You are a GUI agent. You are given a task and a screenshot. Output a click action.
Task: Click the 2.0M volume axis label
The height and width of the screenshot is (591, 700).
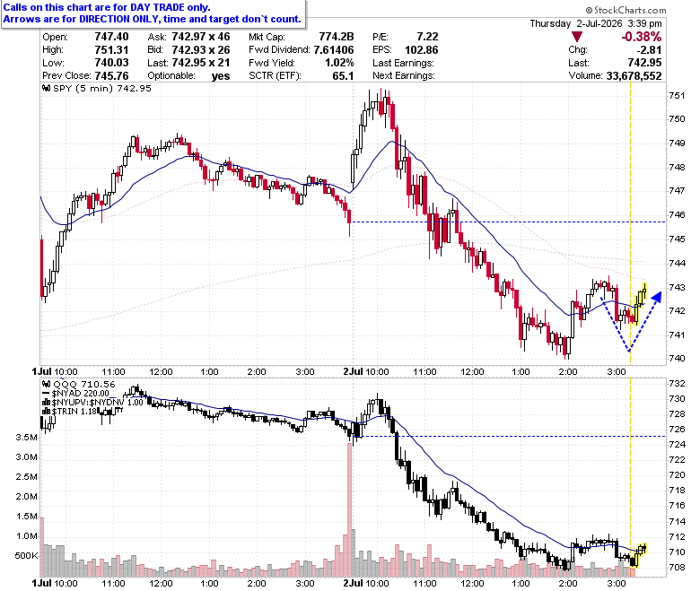click(x=26, y=497)
